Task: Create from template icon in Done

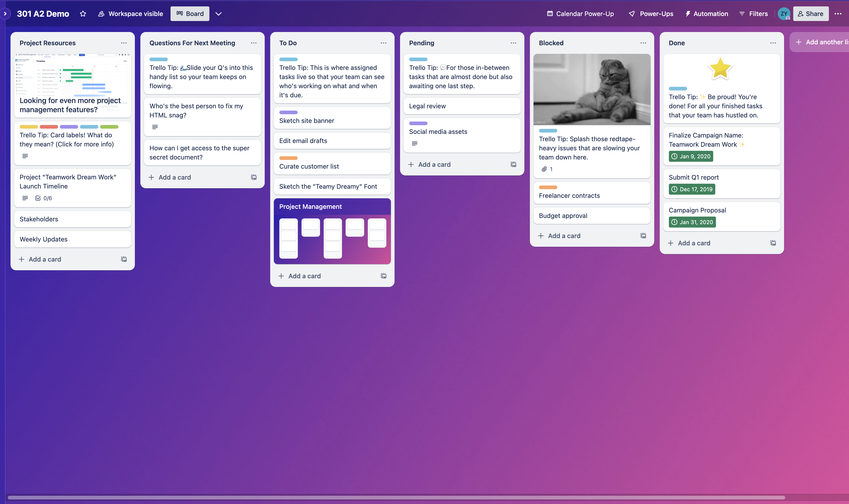Action: coord(773,243)
